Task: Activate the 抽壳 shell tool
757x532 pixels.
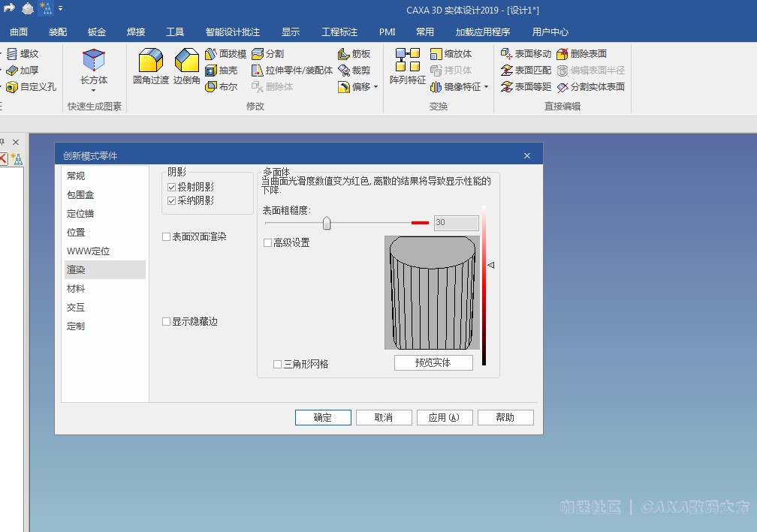Action: (221, 71)
